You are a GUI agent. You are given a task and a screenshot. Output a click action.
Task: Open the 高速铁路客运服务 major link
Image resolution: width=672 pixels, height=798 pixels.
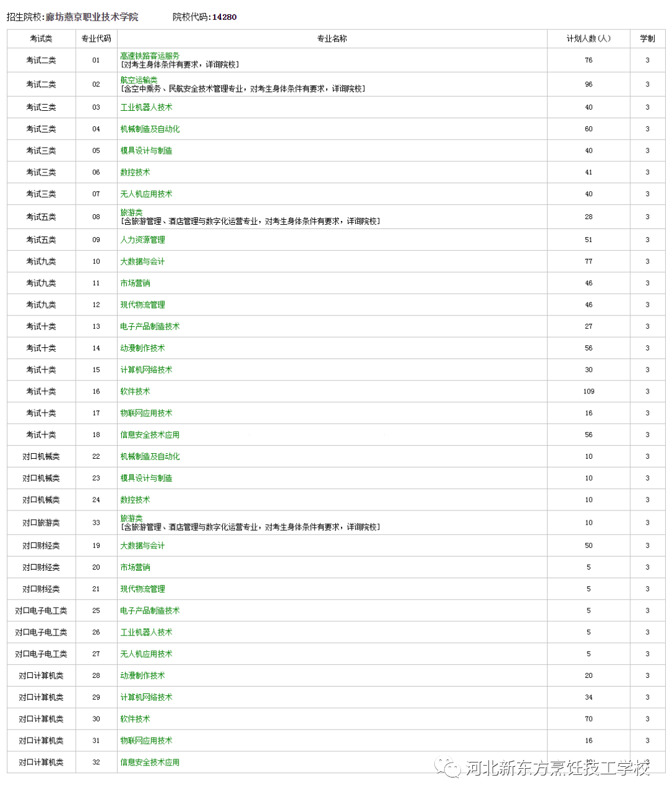coord(149,56)
